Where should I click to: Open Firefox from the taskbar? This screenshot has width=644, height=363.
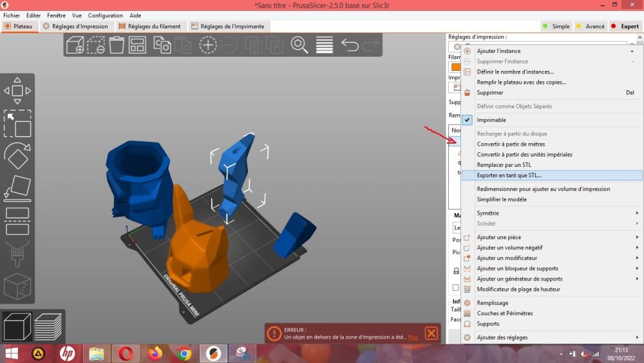coord(155,353)
